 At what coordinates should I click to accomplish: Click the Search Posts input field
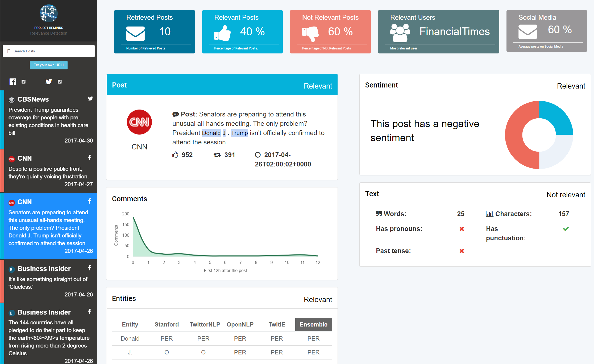tap(49, 51)
